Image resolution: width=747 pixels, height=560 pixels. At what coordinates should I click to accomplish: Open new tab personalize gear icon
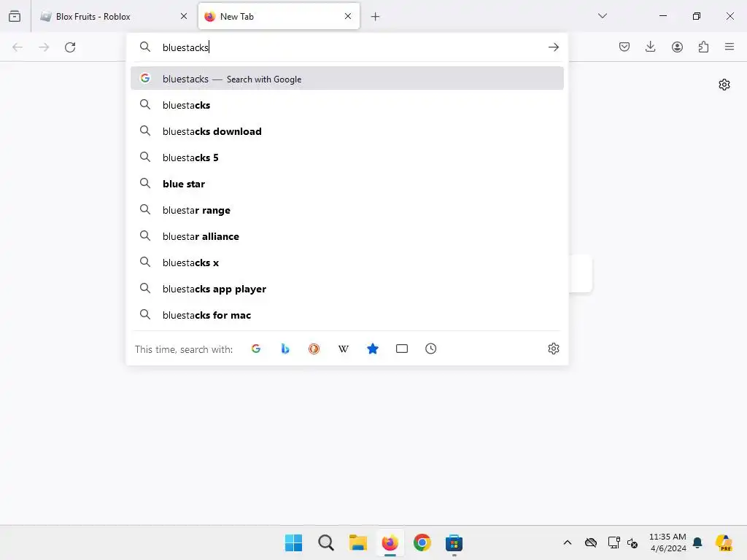click(724, 85)
